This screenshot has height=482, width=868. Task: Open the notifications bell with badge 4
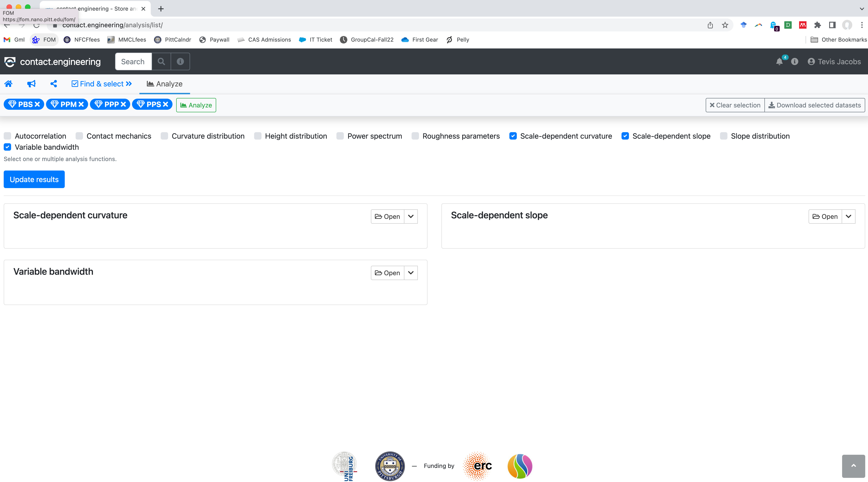tap(780, 62)
